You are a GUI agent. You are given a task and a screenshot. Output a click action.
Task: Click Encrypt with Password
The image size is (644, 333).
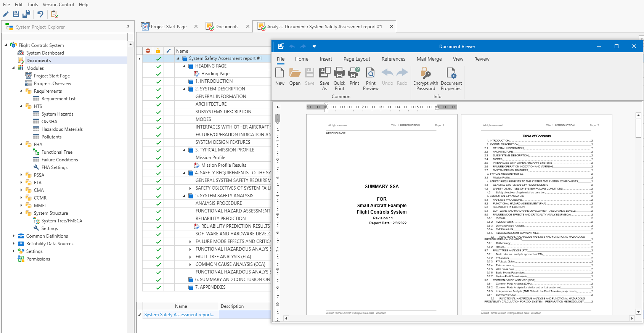[426, 79]
